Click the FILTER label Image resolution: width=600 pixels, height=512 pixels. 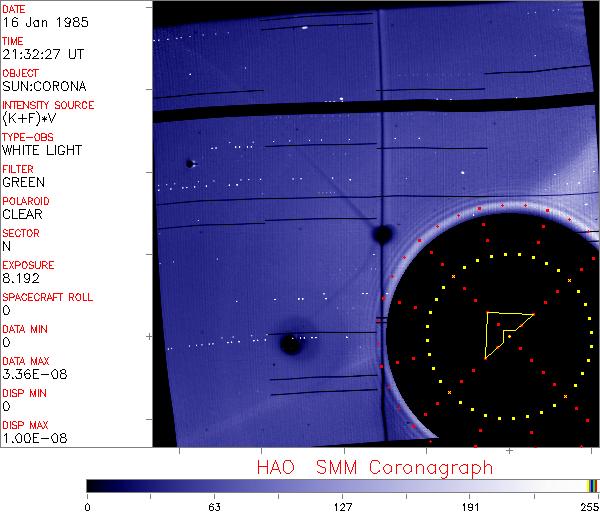pos(18,169)
